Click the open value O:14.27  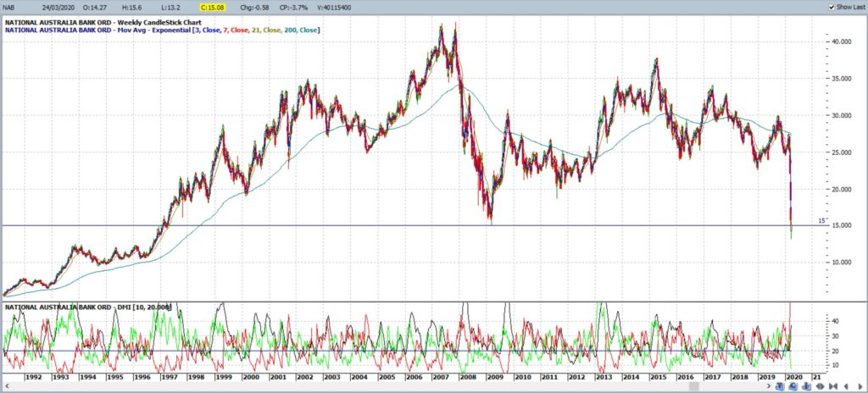[95, 7]
